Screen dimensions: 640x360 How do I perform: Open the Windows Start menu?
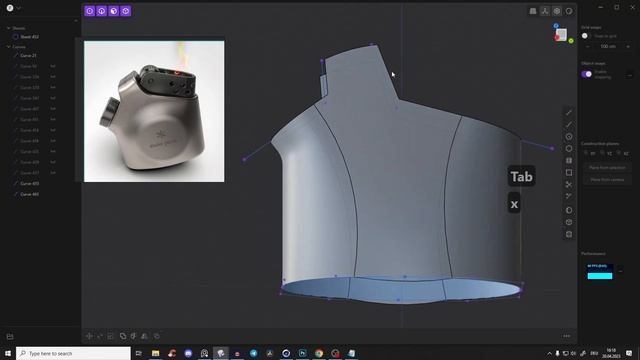coord(8,353)
